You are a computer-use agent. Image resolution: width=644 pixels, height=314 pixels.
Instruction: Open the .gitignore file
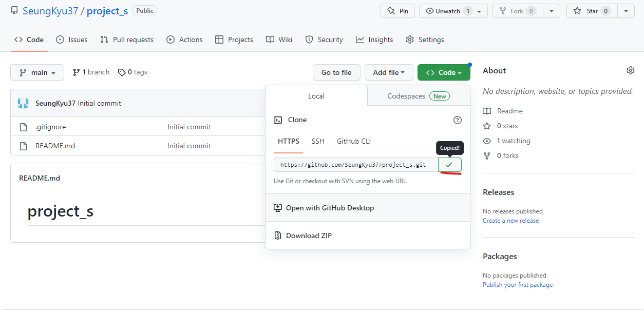50,127
